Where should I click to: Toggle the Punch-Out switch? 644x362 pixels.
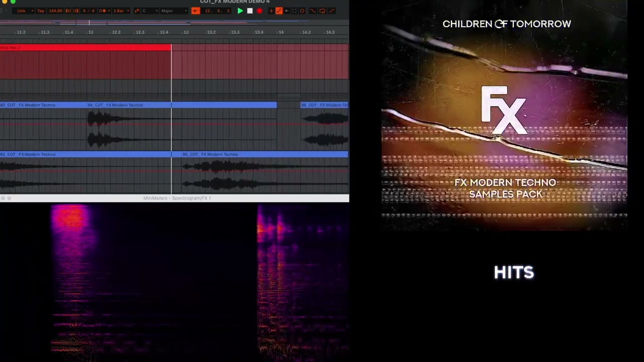pos(332,11)
